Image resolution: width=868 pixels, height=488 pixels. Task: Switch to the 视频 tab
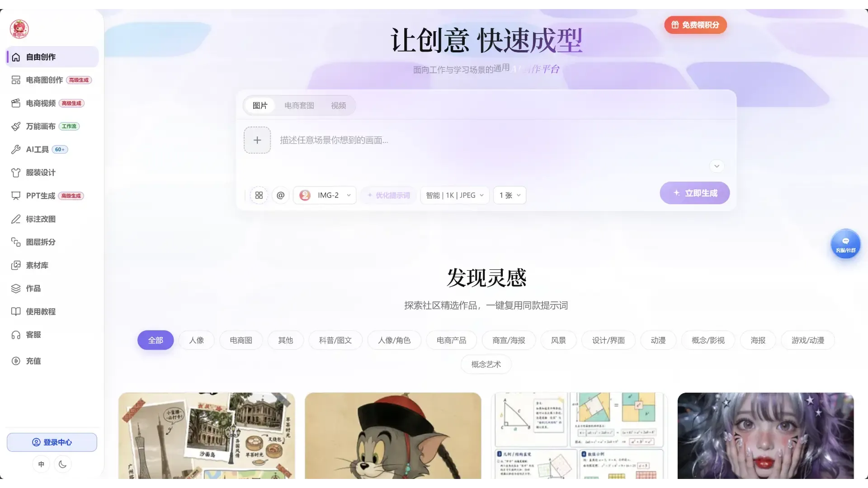[339, 105]
